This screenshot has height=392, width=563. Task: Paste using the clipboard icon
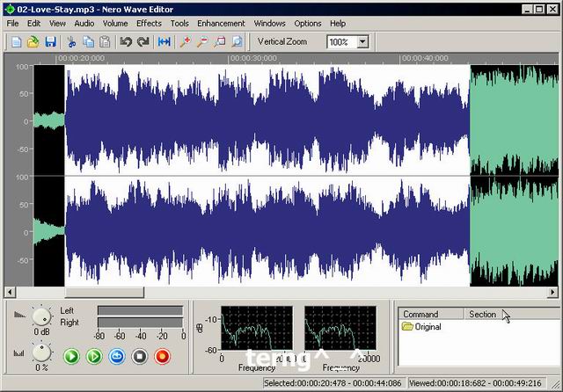(x=105, y=42)
